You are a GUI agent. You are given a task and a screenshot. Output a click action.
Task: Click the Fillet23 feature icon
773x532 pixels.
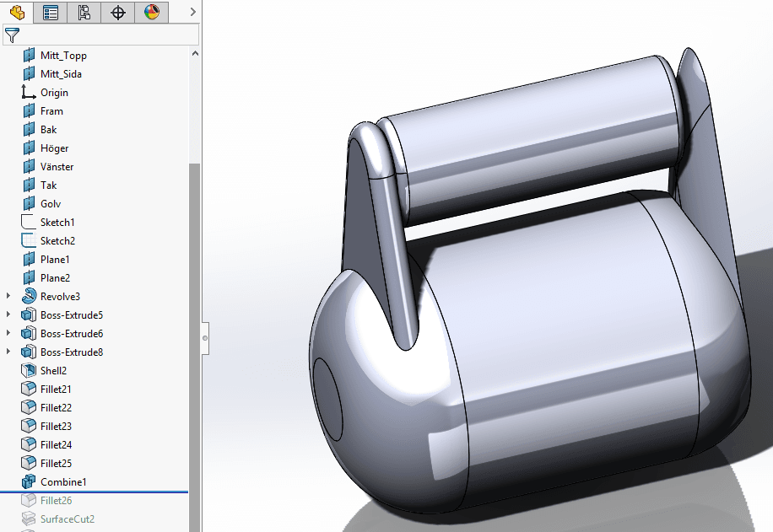[29, 427]
